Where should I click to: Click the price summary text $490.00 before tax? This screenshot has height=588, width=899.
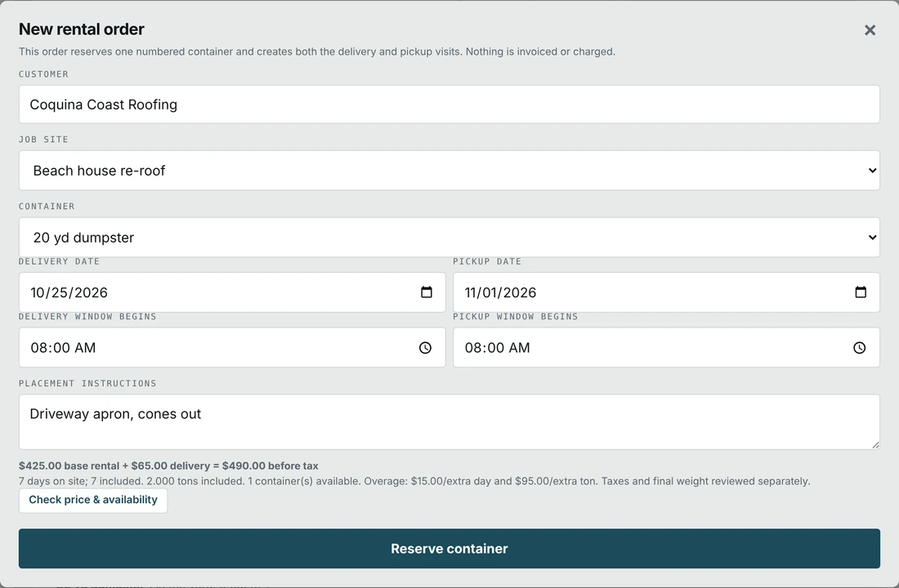click(x=270, y=466)
